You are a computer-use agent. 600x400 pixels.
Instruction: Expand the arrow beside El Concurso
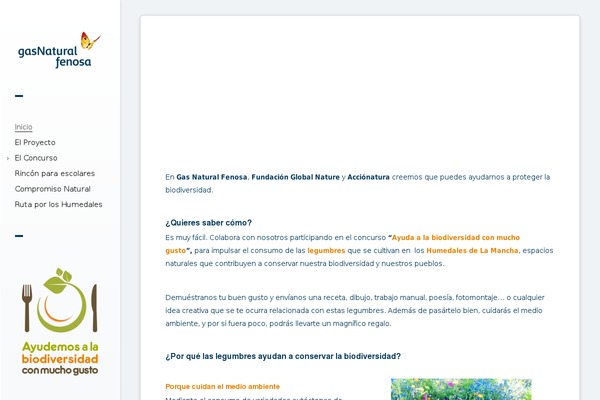click(x=8, y=158)
